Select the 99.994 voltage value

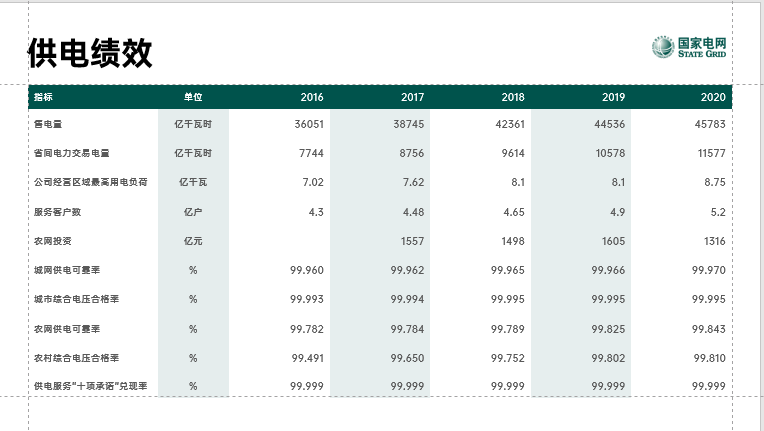pyautogui.click(x=407, y=299)
